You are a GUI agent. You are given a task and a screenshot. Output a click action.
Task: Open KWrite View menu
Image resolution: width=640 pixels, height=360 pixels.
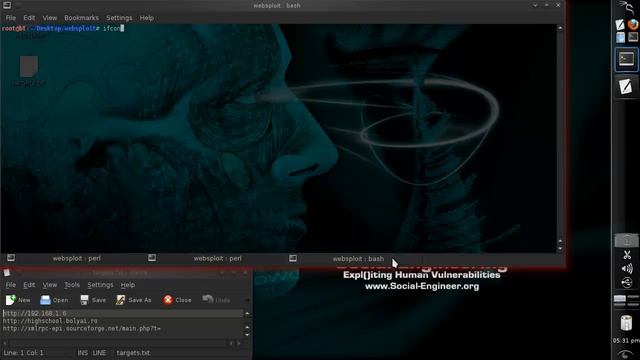click(50, 285)
